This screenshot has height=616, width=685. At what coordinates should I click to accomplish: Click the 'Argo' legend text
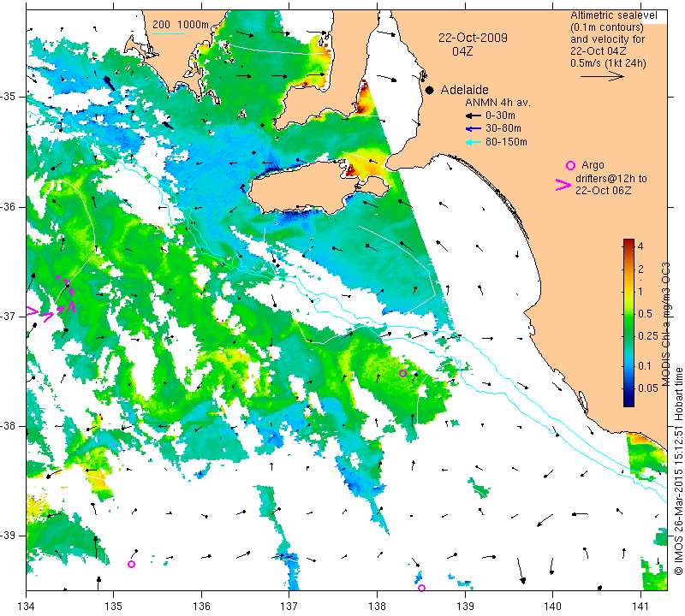(593, 165)
